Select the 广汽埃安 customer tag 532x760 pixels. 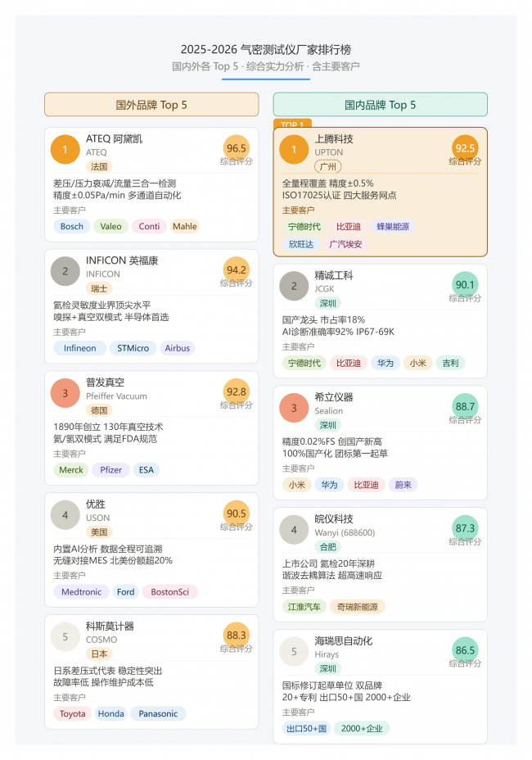click(x=345, y=244)
